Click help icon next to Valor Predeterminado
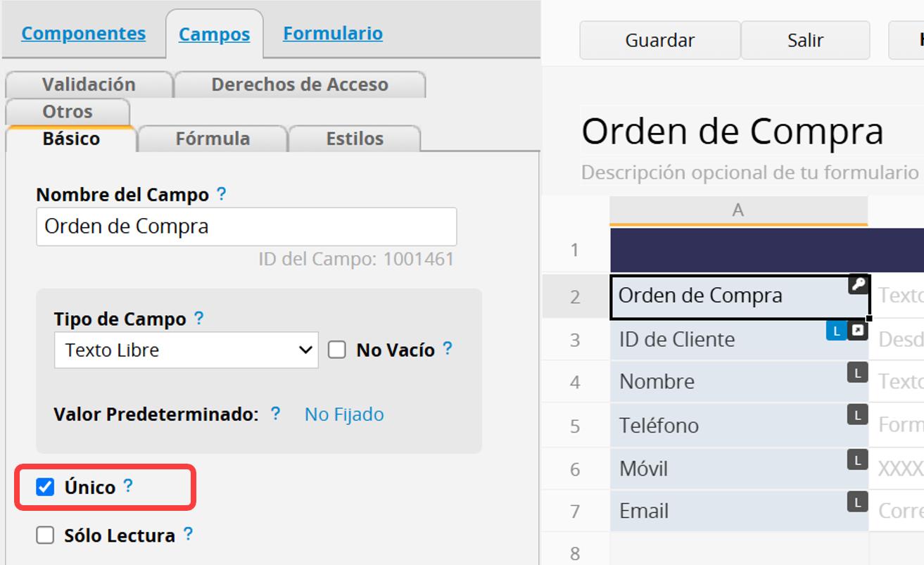The image size is (924, 565). pos(276,414)
